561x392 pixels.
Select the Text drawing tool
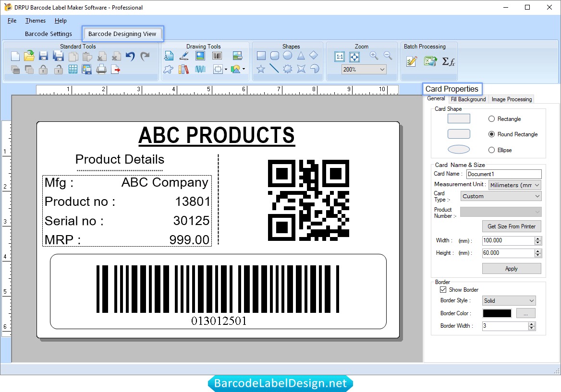point(169,56)
